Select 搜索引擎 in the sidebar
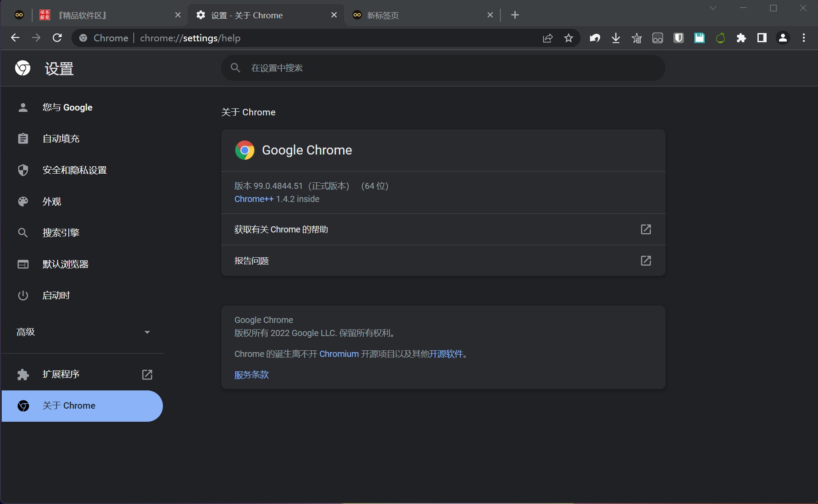Viewport: 818px width, 504px height. pos(61,232)
